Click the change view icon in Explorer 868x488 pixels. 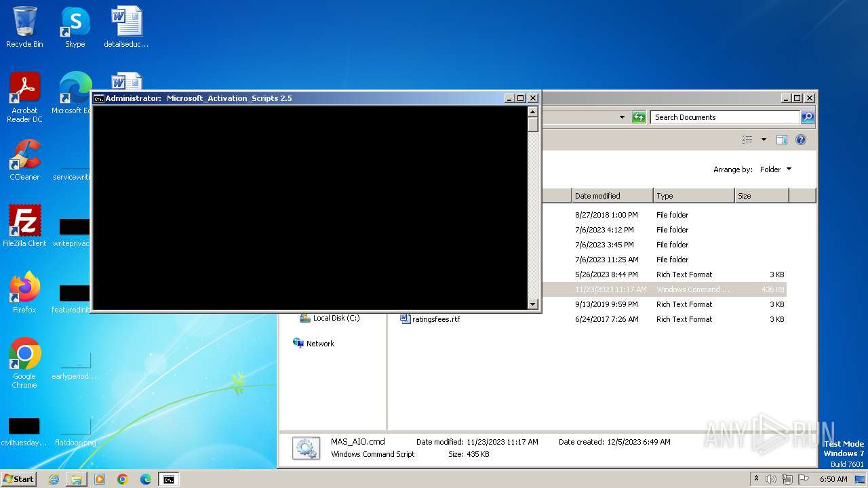coord(747,140)
